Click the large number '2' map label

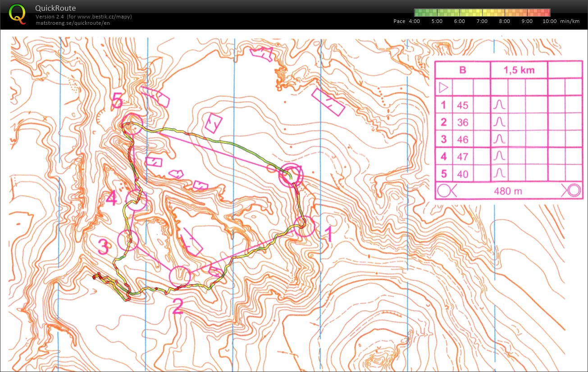click(178, 307)
